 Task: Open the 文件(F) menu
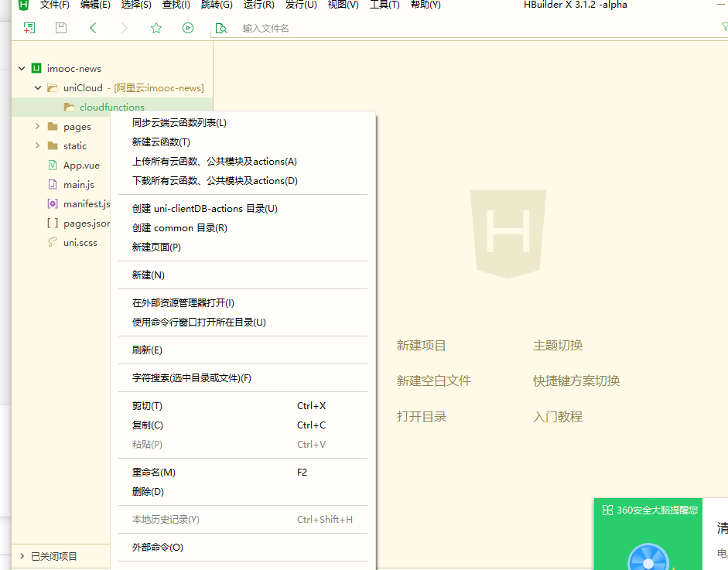click(54, 5)
